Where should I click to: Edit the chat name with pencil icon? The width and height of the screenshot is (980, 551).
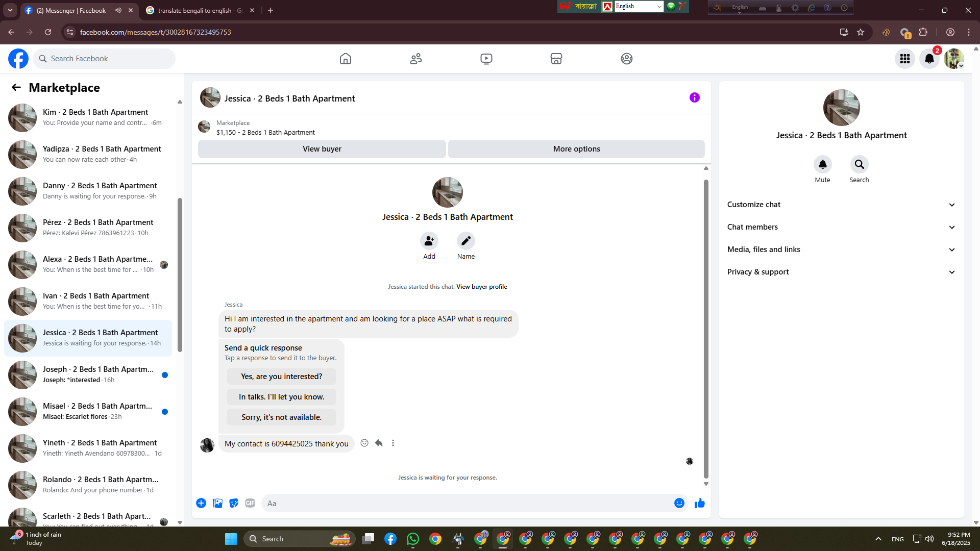click(466, 241)
